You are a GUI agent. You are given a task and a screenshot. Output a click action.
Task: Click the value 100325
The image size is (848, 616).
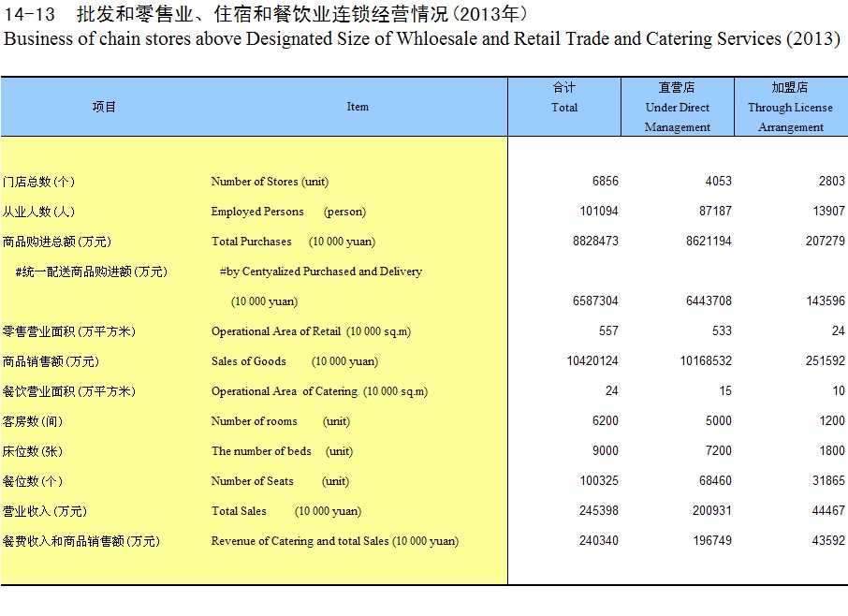pos(599,481)
